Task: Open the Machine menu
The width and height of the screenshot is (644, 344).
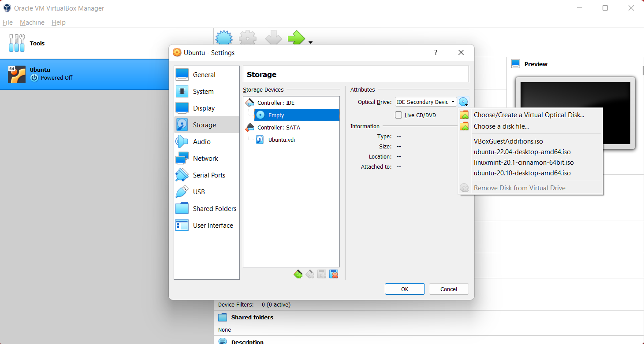Action: pos(32,22)
